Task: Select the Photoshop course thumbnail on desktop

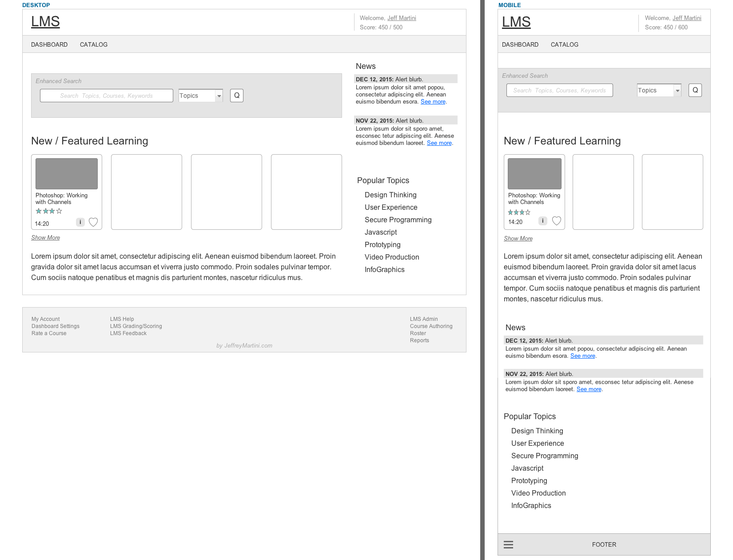Action: tap(67, 174)
